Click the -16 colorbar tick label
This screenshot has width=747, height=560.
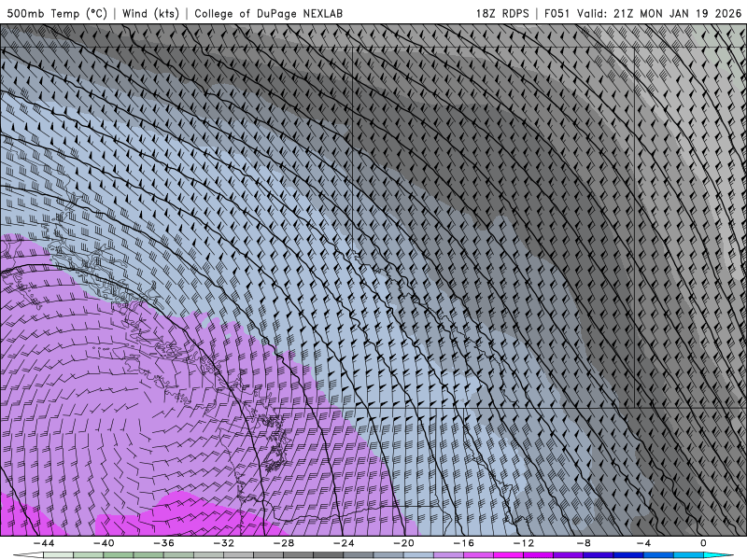point(463,543)
